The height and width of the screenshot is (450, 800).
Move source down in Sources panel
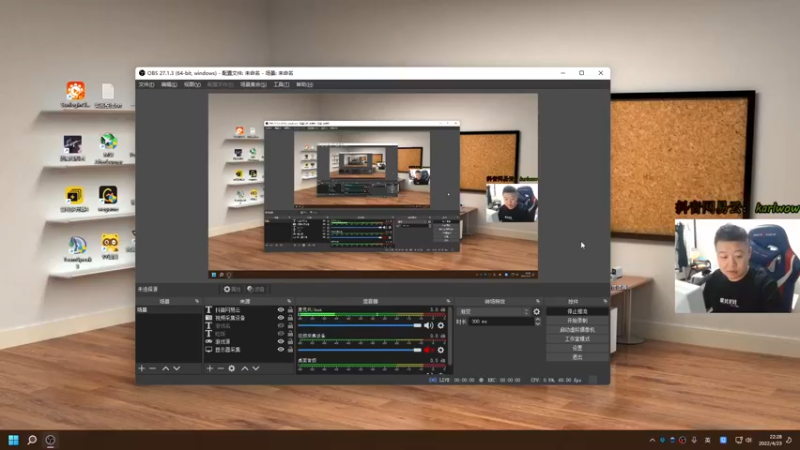click(x=256, y=368)
